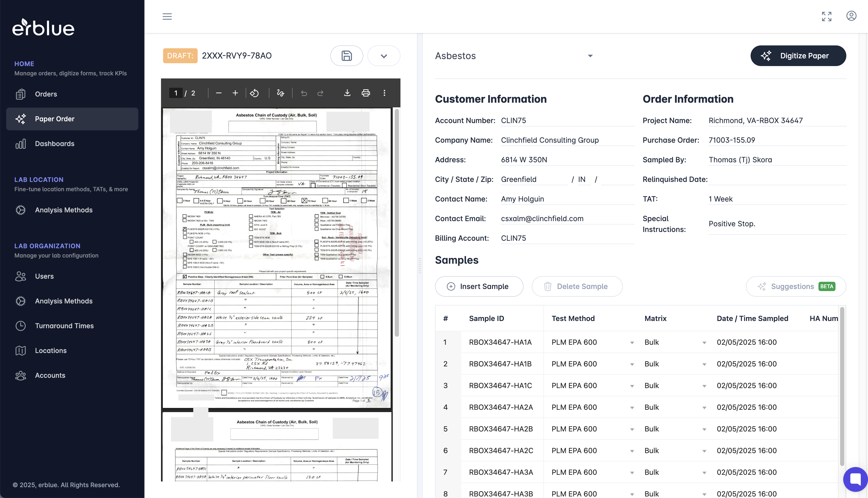Screen dimensions: 868x498
Task: Click the save draft icon button
Action: tap(347, 56)
